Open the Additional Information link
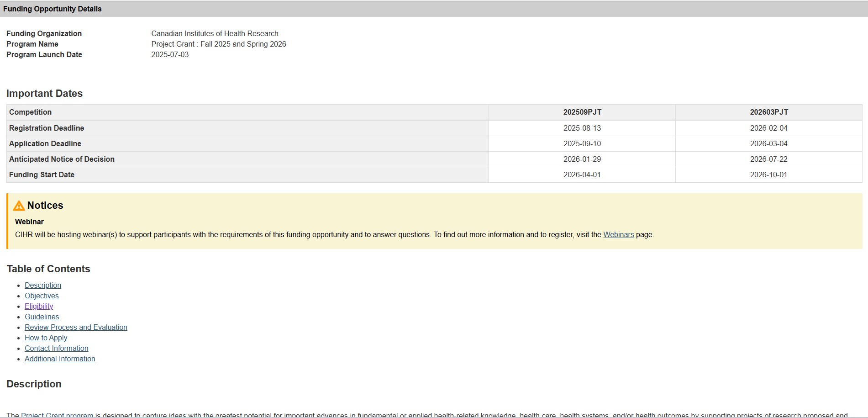 (60, 359)
